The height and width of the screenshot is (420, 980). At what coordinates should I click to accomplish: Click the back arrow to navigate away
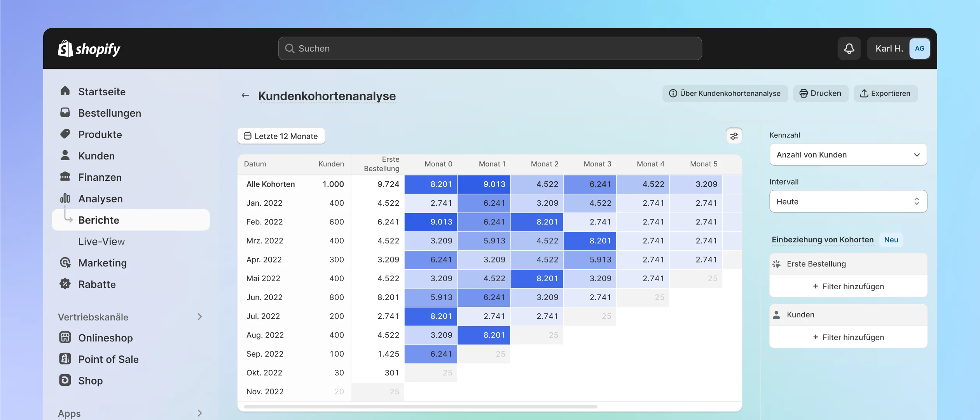click(x=245, y=95)
